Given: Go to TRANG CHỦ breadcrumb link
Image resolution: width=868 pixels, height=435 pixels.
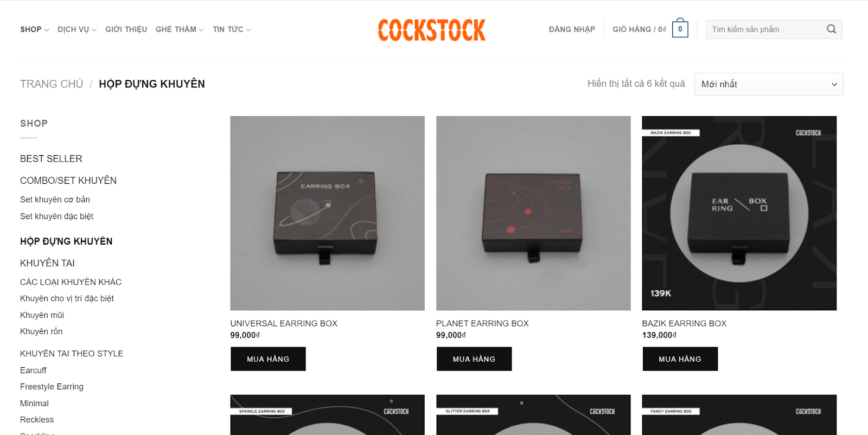Looking at the screenshot, I should [x=52, y=84].
